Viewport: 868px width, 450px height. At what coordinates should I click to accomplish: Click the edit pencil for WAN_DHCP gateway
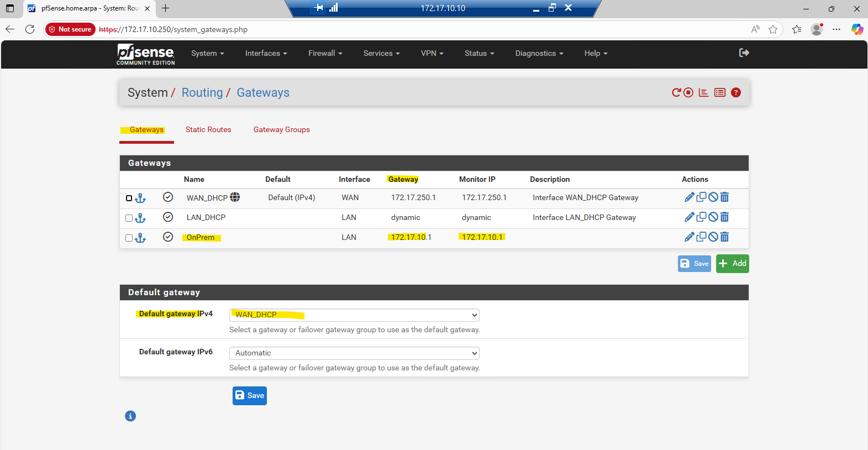pos(689,197)
